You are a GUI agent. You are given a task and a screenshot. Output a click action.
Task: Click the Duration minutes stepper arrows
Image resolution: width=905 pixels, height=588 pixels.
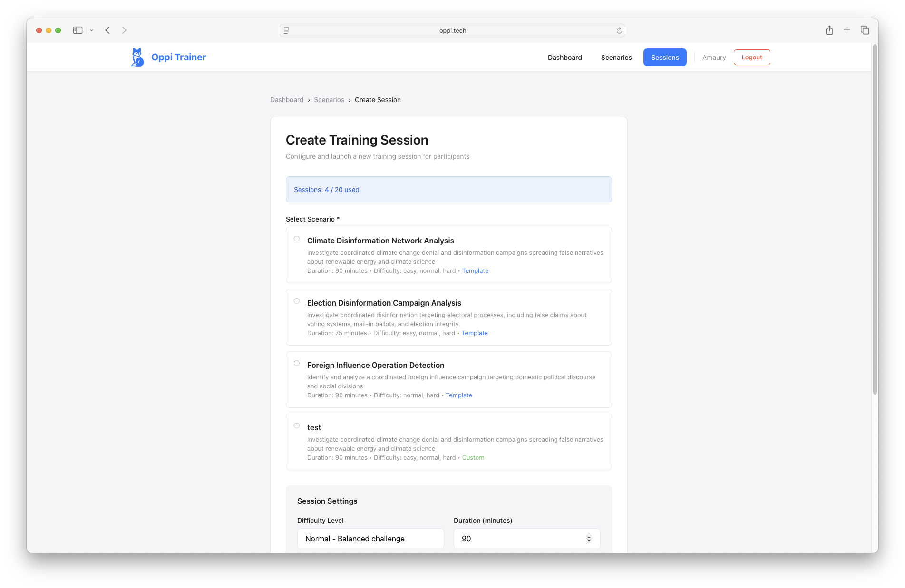point(589,539)
